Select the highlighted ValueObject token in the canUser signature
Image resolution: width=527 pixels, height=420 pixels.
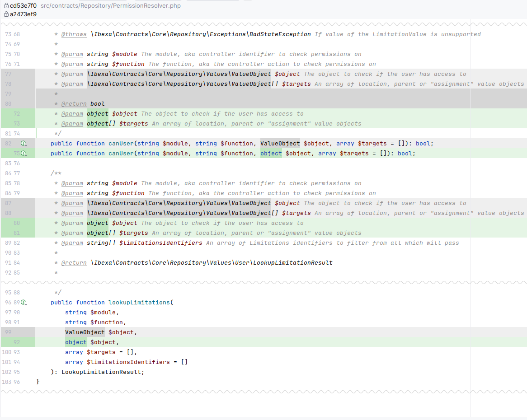pyautogui.click(x=279, y=143)
